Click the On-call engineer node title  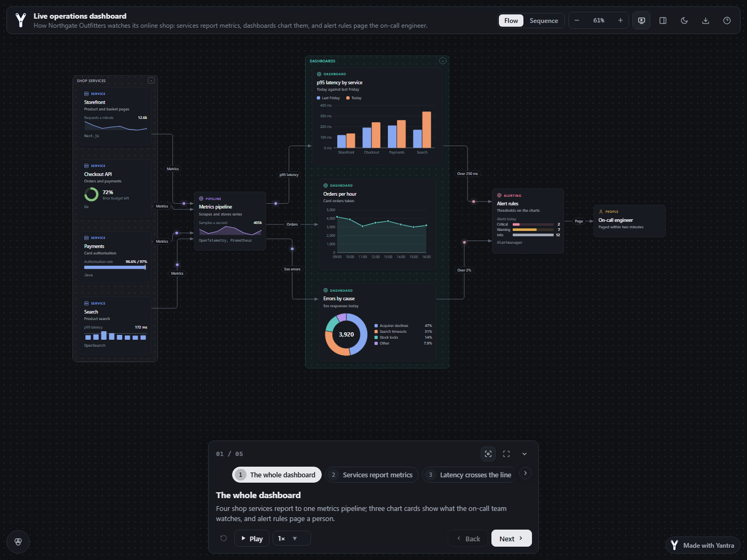coord(616,220)
